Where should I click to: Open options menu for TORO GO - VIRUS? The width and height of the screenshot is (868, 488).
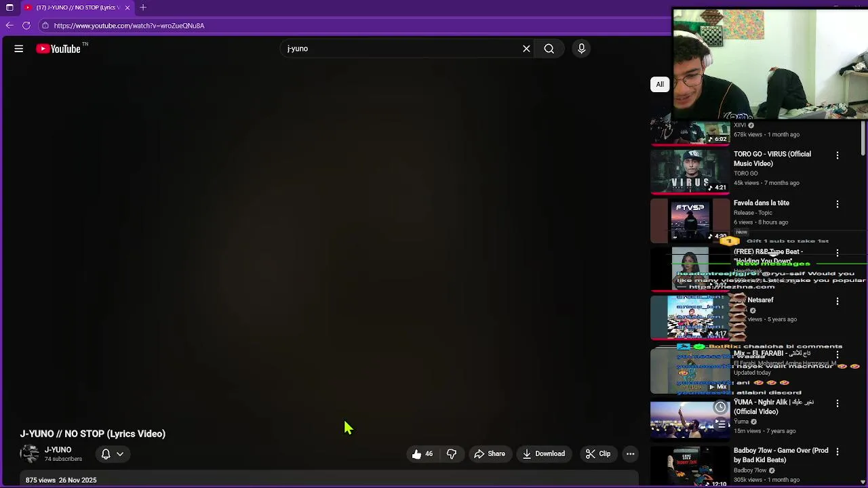[x=837, y=155]
